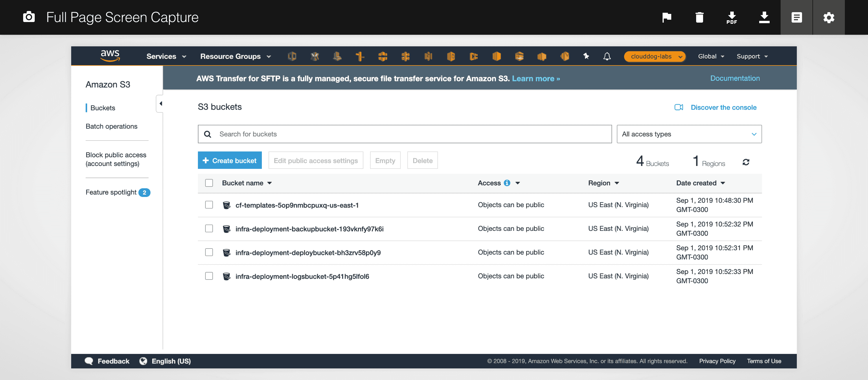This screenshot has width=868, height=380.
Task: Collapse the S3 sidebar with the arrow
Action: pyautogui.click(x=160, y=103)
